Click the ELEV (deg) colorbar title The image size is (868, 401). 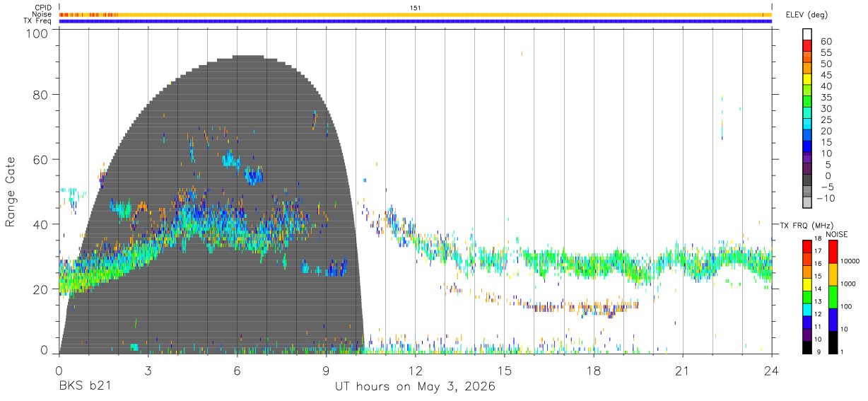point(807,14)
